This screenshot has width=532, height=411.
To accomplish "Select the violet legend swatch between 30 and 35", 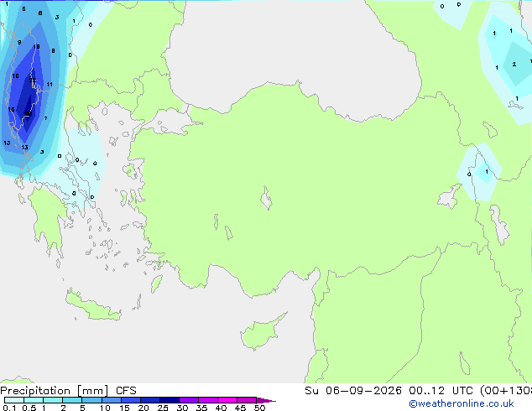I will tap(188, 400).
